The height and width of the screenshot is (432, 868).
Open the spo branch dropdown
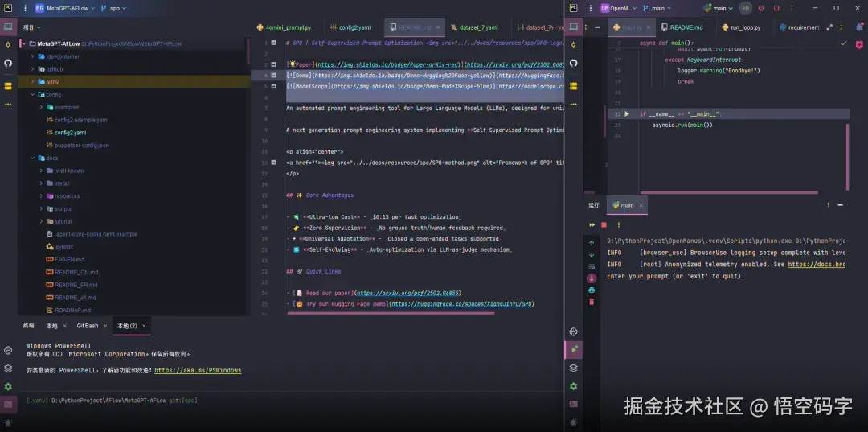(x=114, y=8)
